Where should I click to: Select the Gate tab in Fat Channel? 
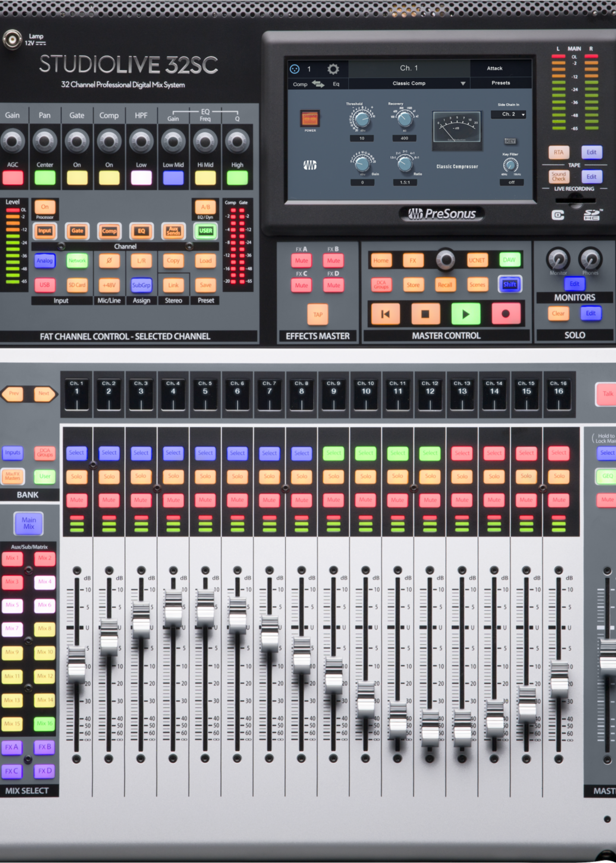(77, 231)
